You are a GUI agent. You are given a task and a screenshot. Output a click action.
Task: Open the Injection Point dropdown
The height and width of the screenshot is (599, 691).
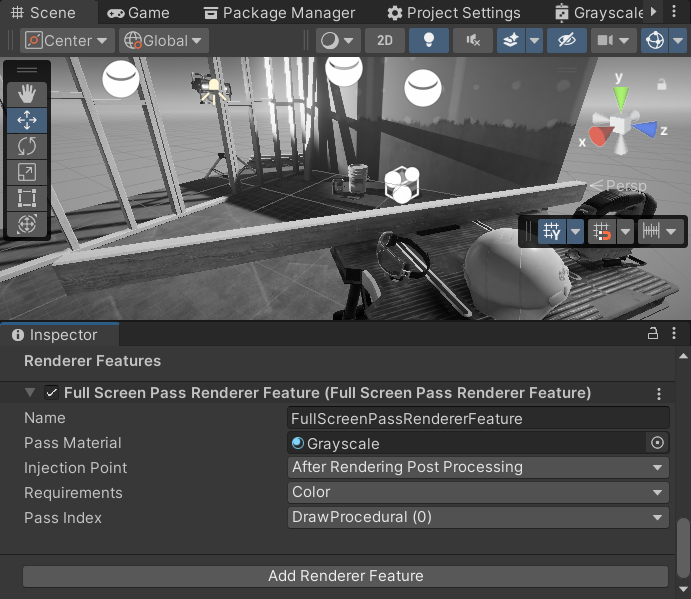pyautogui.click(x=478, y=468)
